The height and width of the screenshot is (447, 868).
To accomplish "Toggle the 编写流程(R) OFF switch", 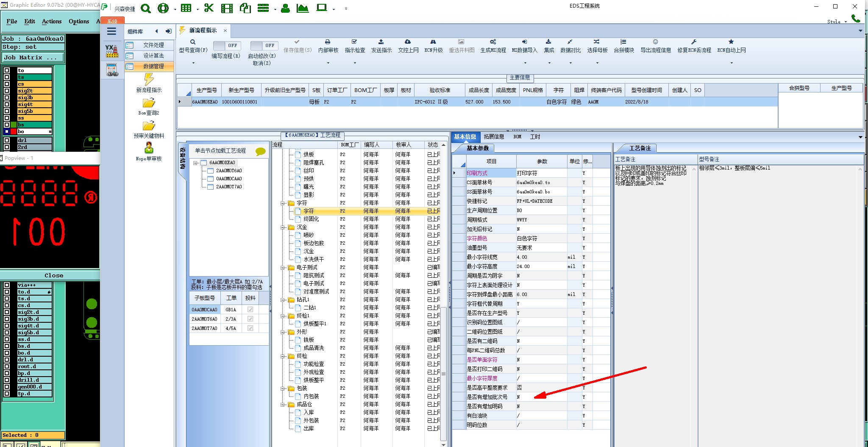I will 226,45.
